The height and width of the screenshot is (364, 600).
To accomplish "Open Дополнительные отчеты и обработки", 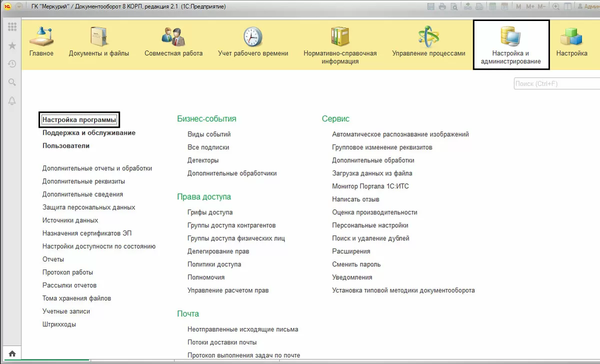I will coord(97,168).
